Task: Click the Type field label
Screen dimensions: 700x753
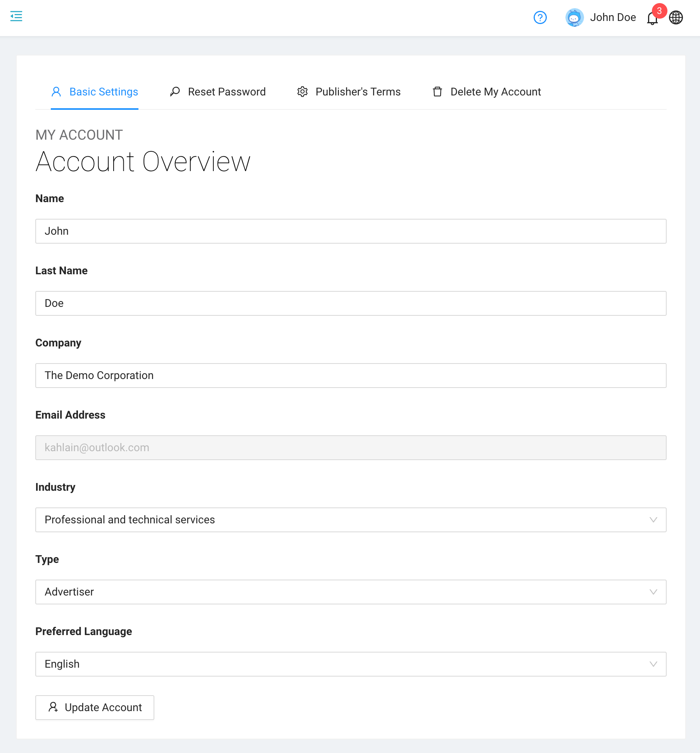Action: click(x=47, y=559)
